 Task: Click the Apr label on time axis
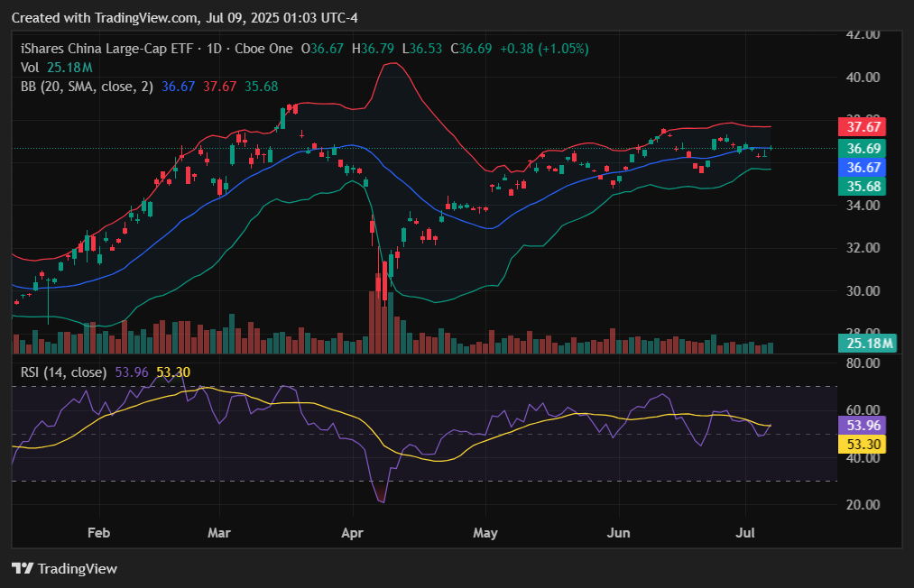[x=353, y=533]
